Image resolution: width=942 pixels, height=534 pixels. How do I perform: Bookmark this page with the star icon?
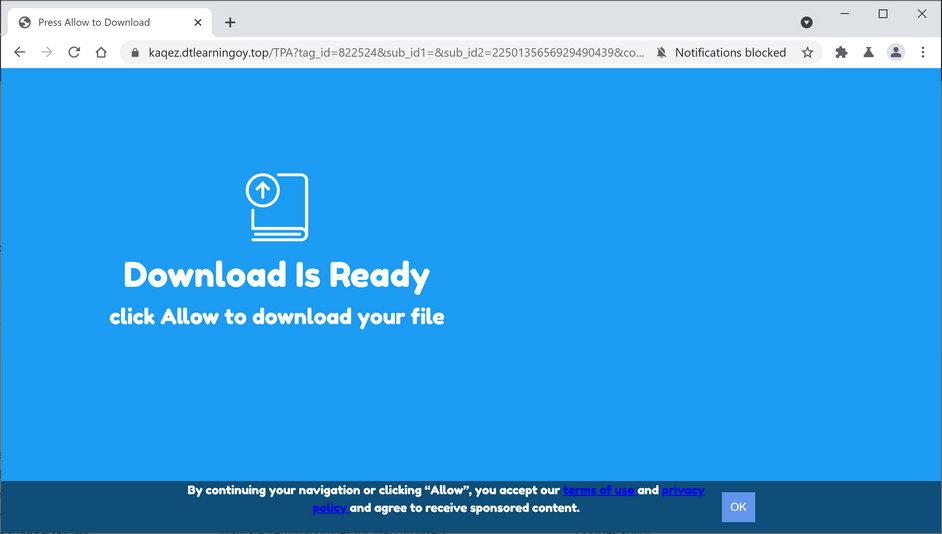point(807,52)
